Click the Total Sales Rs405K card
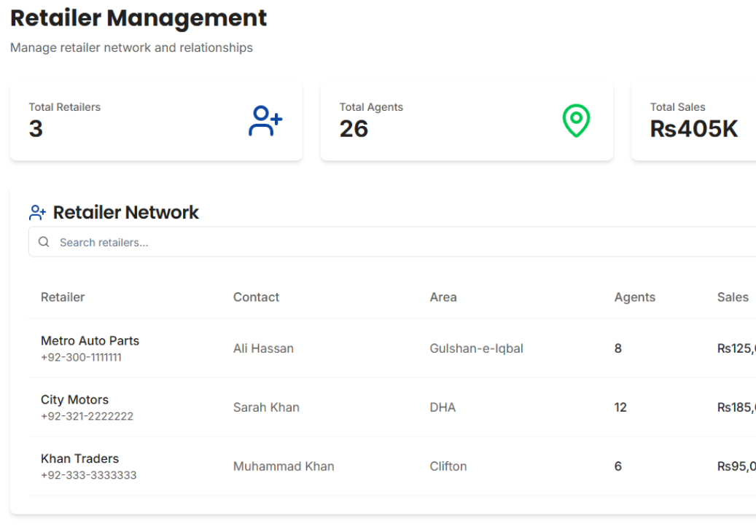The width and height of the screenshot is (756, 532). (693, 121)
